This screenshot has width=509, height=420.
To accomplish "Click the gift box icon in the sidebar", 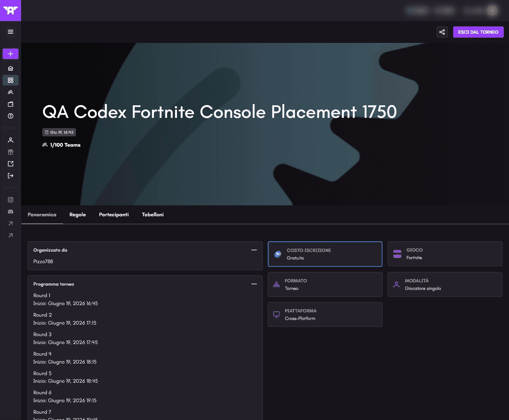I will click(11, 152).
